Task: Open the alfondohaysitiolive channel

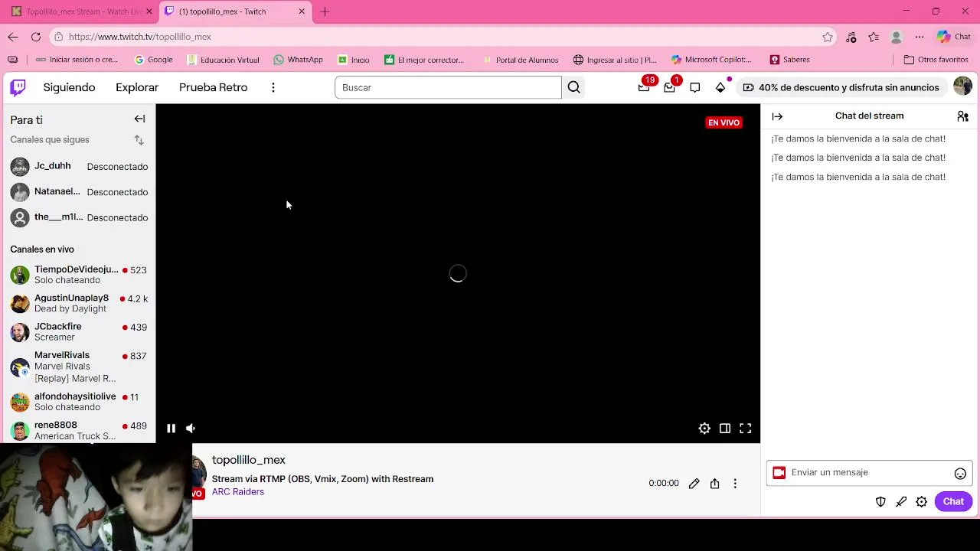Action: point(78,402)
